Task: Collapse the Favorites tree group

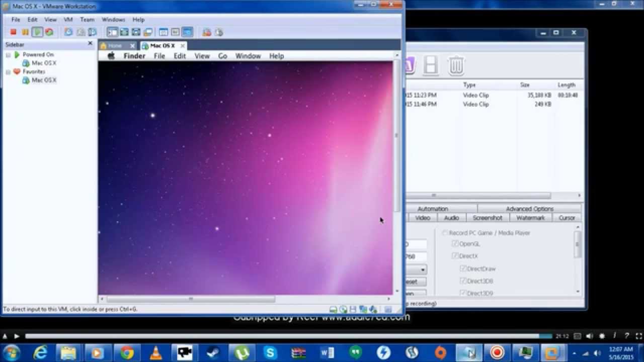Action: (8, 72)
